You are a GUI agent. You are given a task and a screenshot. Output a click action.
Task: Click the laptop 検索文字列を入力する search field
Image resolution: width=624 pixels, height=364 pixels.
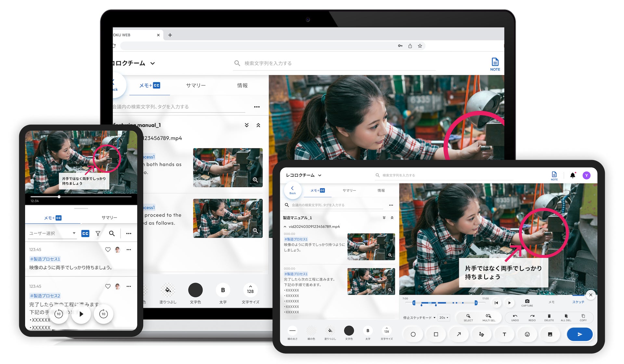tap(335, 63)
